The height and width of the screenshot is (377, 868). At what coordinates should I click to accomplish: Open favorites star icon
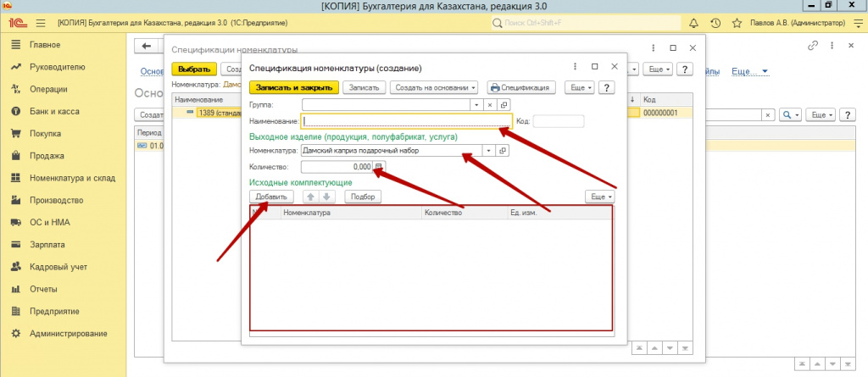[x=737, y=23]
